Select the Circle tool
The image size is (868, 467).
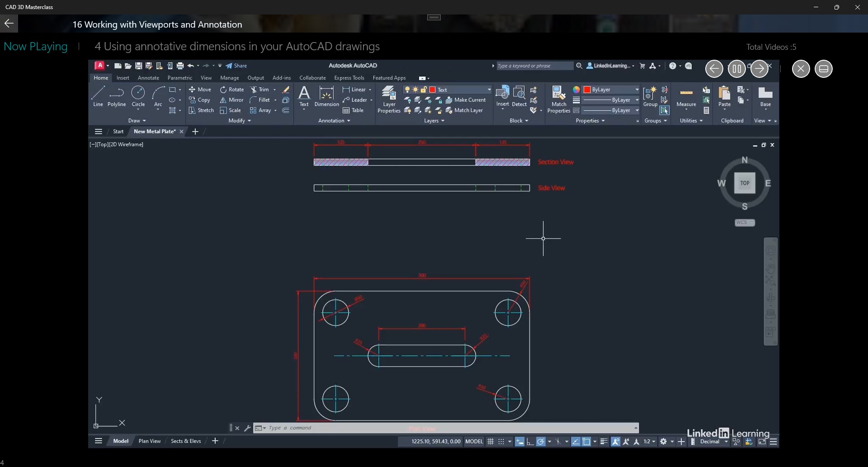[x=138, y=93]
